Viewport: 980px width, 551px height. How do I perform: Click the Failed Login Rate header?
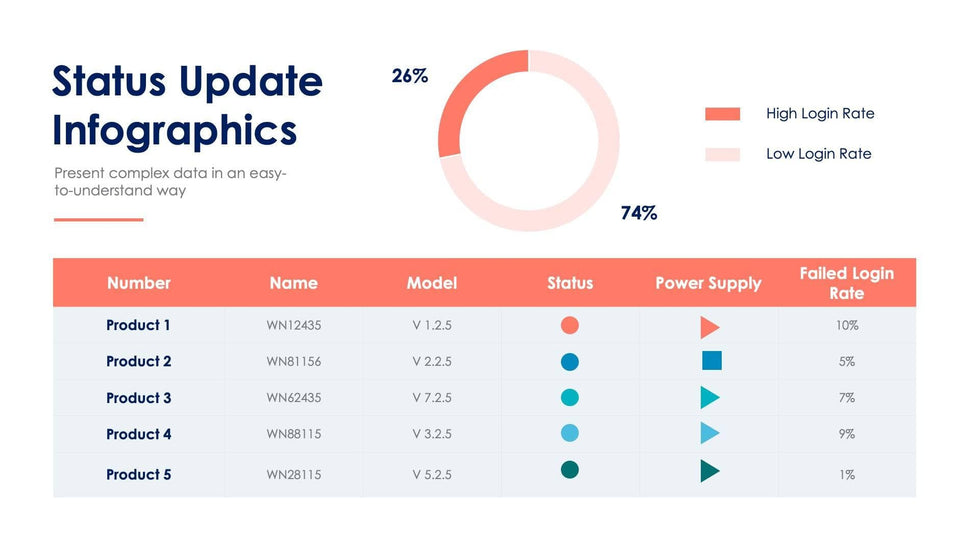pyautogui.click(x=846, y=283)
